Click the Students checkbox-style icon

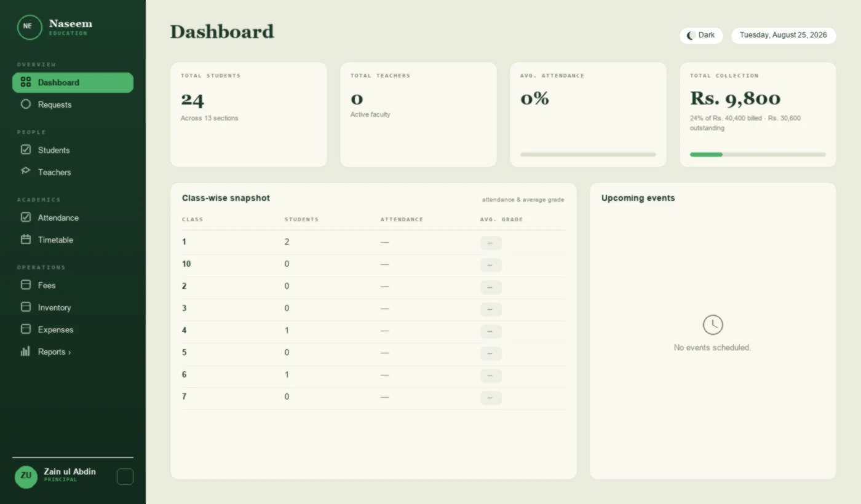(26, 149)
